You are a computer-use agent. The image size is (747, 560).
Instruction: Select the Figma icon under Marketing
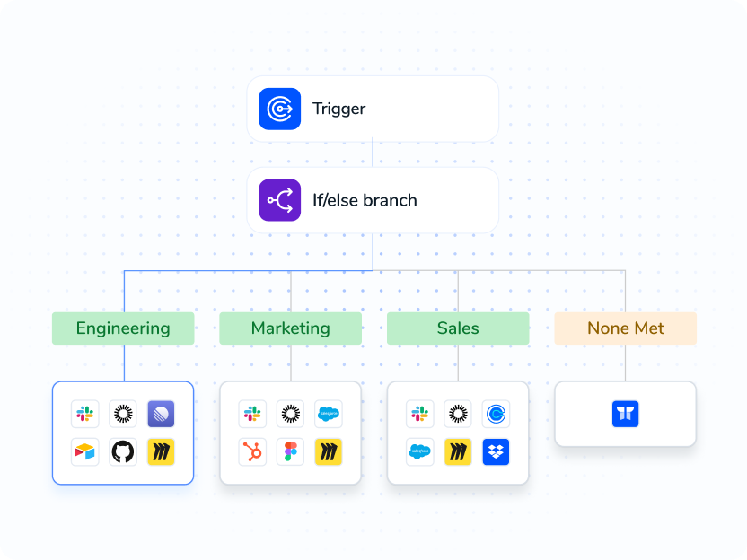click(291, 451)
